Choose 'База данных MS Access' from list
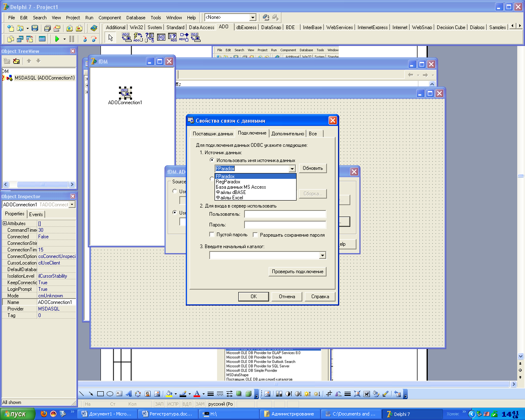Viewport: 525px width, 420px height. (255, 187)
